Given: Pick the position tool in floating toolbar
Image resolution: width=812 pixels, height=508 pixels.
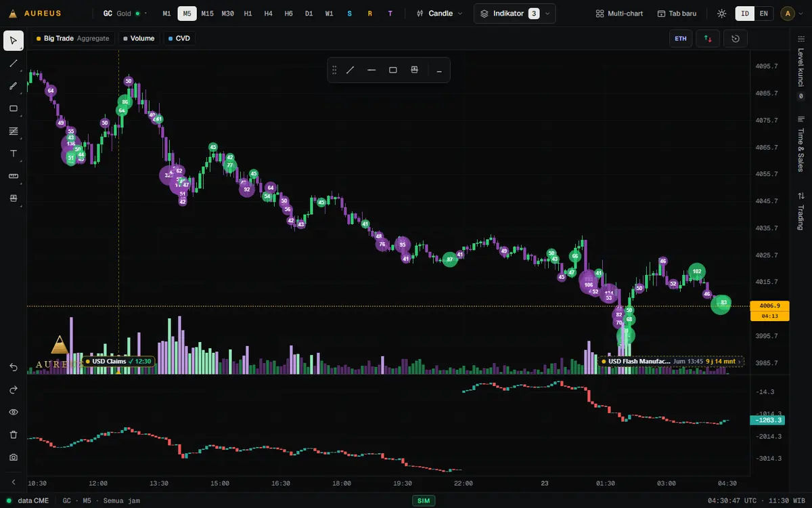Looking at the screenshot, I should 415,70.
